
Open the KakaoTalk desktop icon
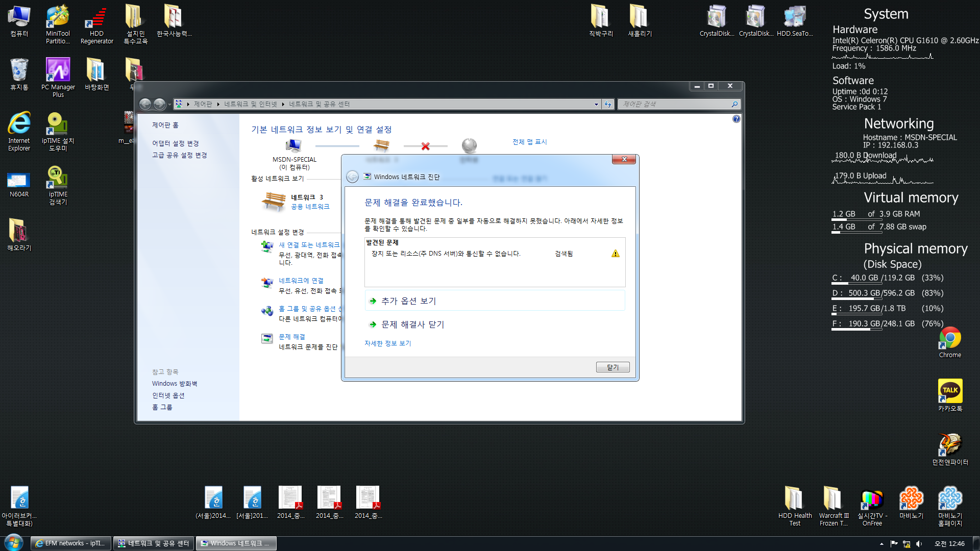tap(950, 395)
